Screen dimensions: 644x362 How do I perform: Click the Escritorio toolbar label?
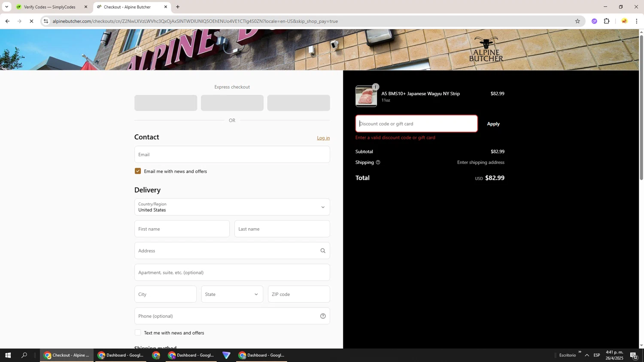568,355
